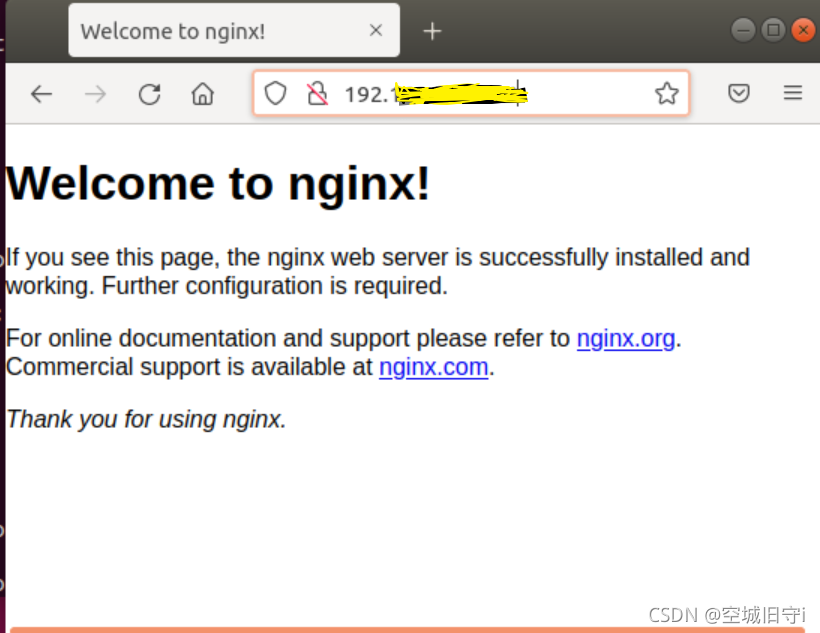Open the tracking protection shield panel

pos(275,93)
